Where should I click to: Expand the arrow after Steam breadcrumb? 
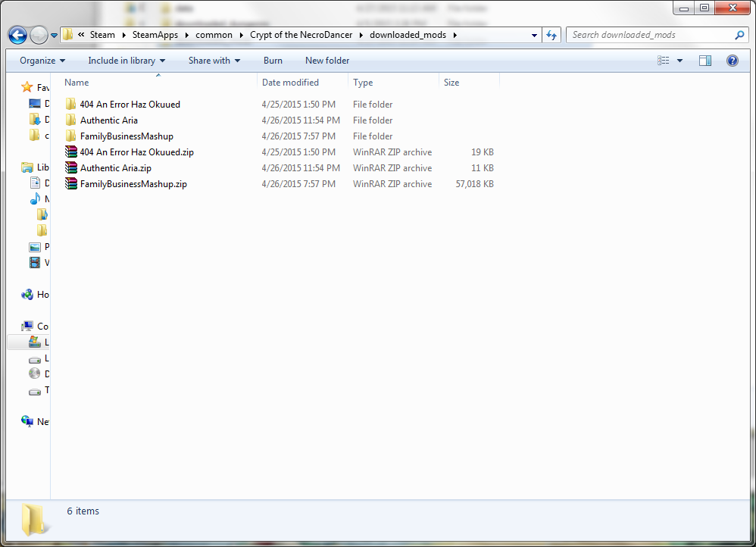[124, 35]
